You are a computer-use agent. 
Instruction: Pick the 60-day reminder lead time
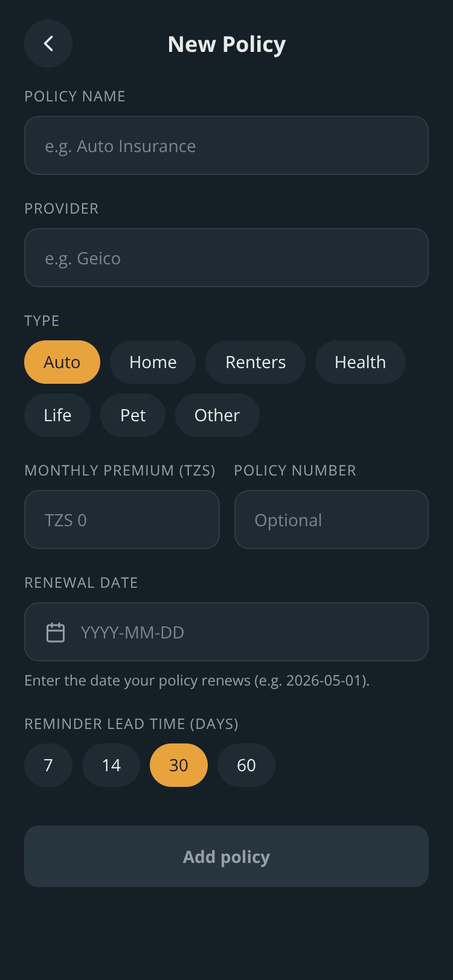pyautogui.click(x=246, y=765)
